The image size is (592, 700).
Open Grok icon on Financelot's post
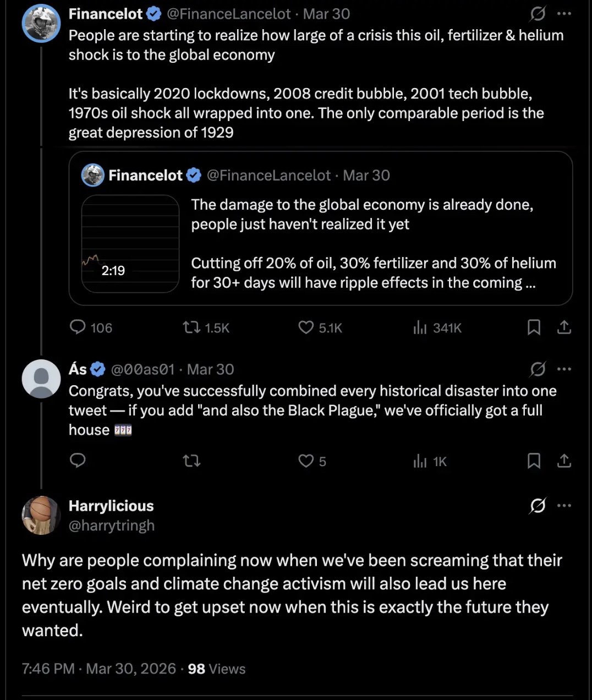538,14
